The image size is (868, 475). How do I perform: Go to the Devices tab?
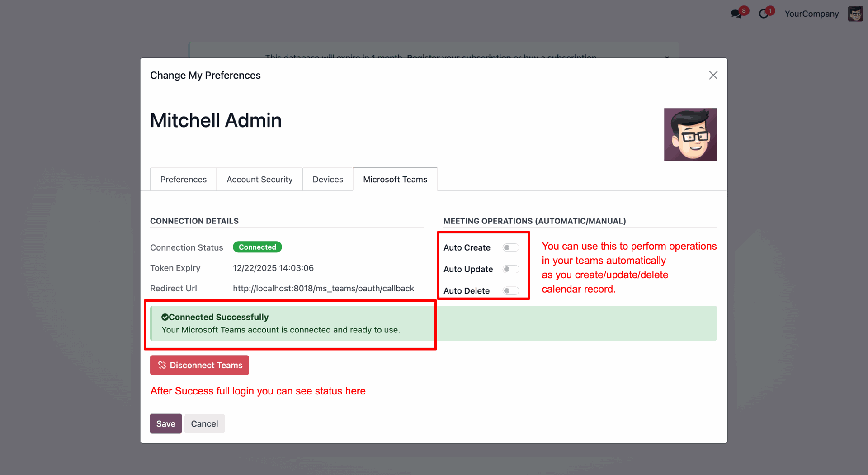328,180
